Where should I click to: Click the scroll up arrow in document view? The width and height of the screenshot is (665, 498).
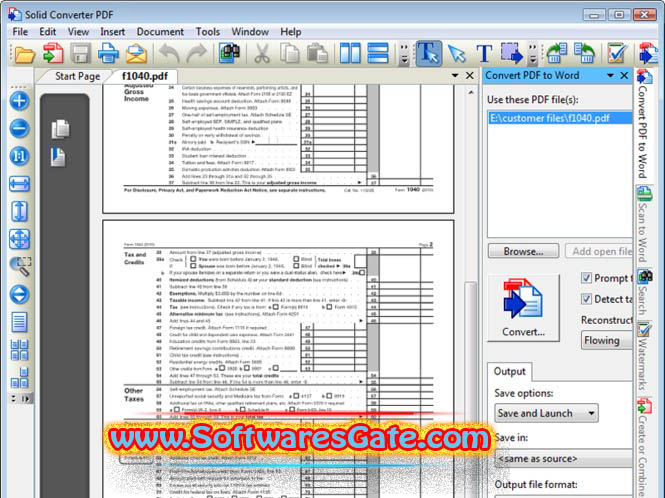click(471, 92)
